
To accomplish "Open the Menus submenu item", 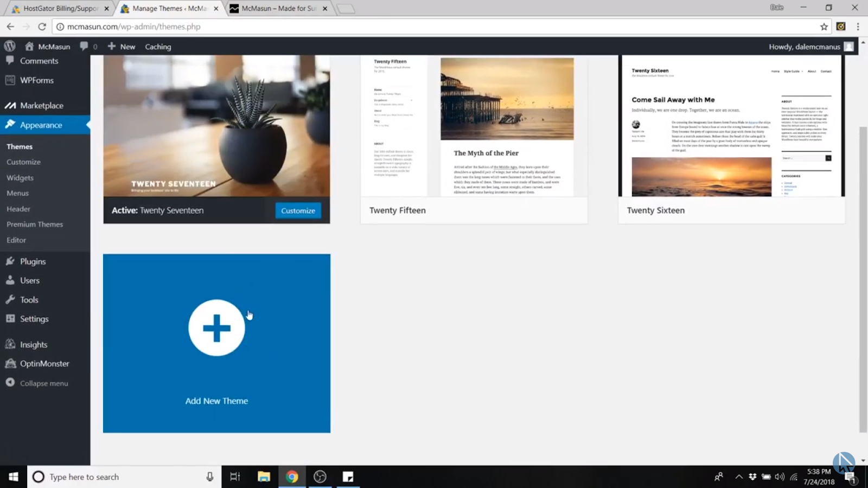I will 17,193.
